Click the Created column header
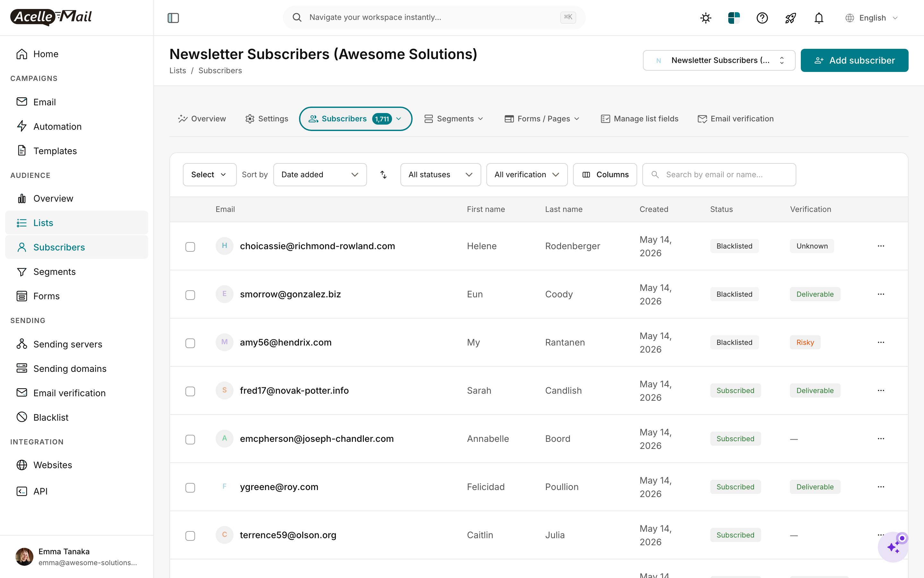924x578 pixels. (x=654, y=209)
